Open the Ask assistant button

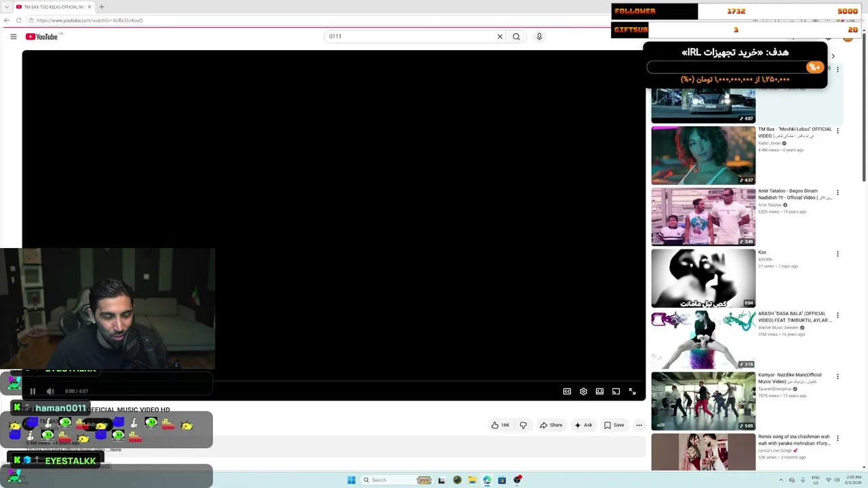pyautogui.click(x=583, y=425)
